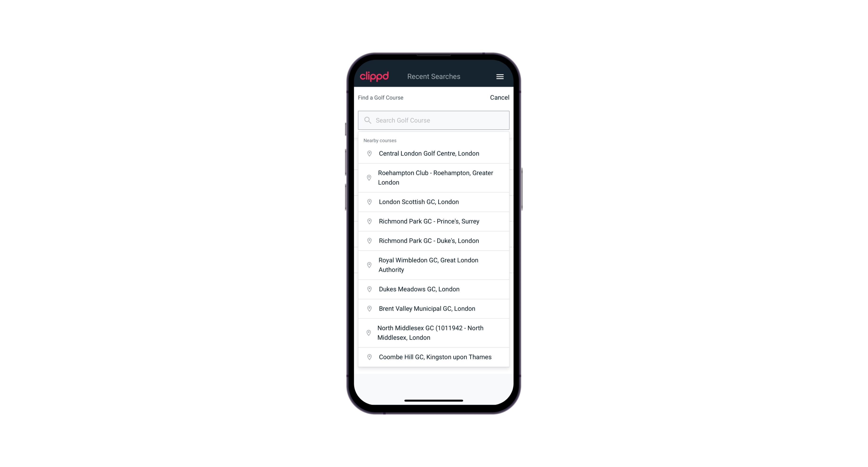Tap North Middlesex GC listing
Image resolution: width=868 pixels, height=467 pixels.
pyautogui.click(x=434, y=333)
